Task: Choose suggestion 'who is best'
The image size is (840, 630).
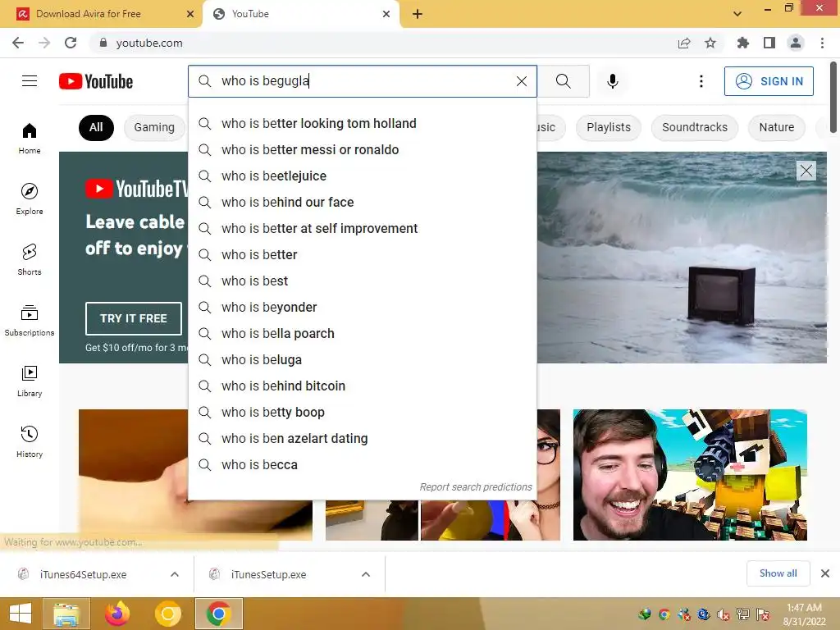Action: [363, 281]
